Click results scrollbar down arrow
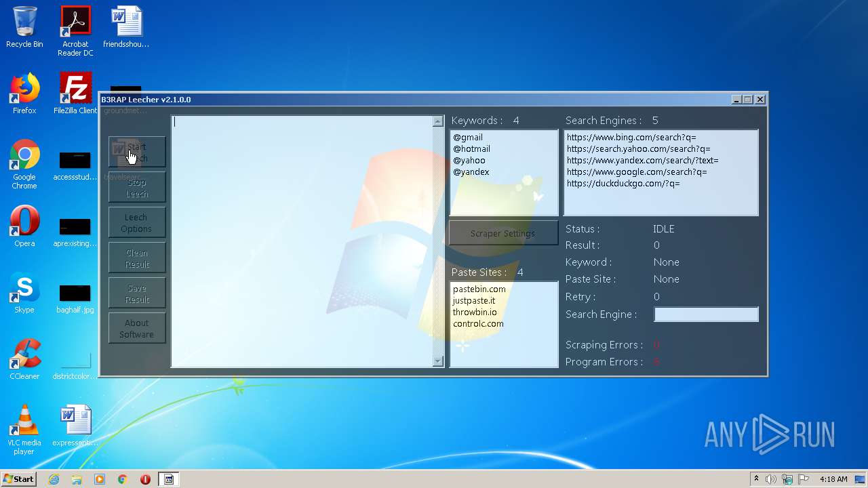This screenshot has height=488, width=868. tap(437, 361)
